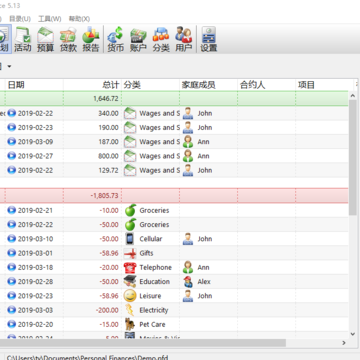
Task: Click the Education graduation cap icon
Action: pyautogui.click(x=130, y=282)
